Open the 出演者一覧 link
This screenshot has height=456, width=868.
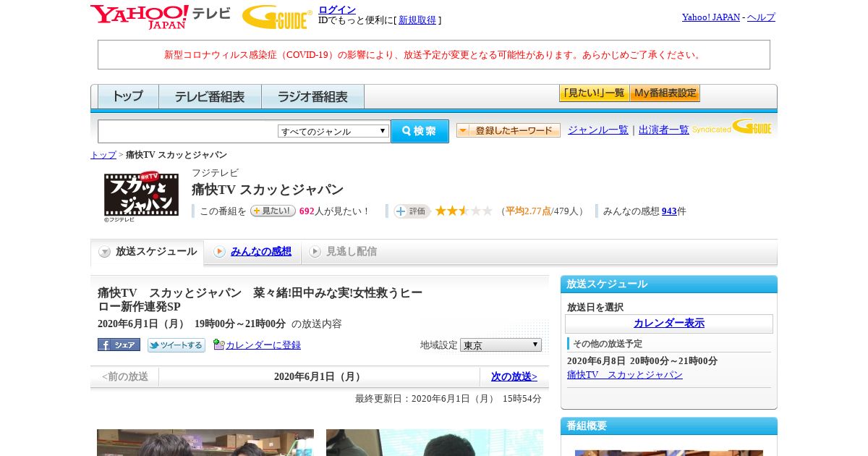[x=664, y=130]
